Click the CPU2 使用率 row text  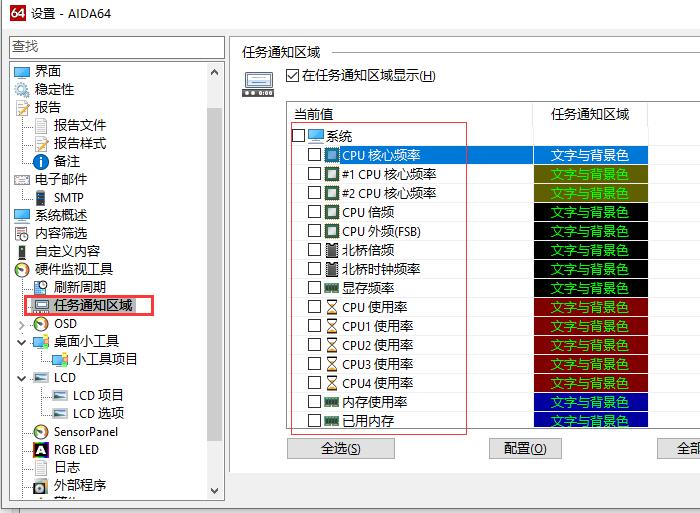(378, 345)
